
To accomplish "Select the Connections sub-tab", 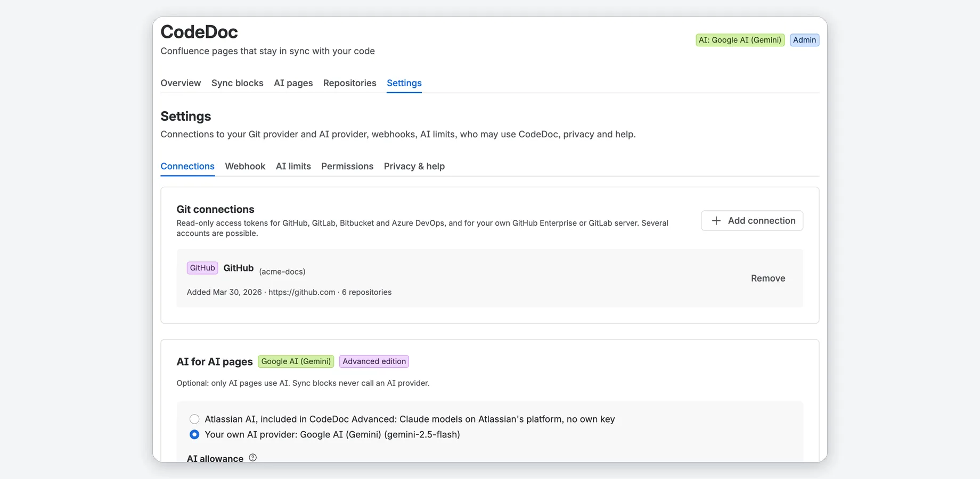I will coord(187,166).
